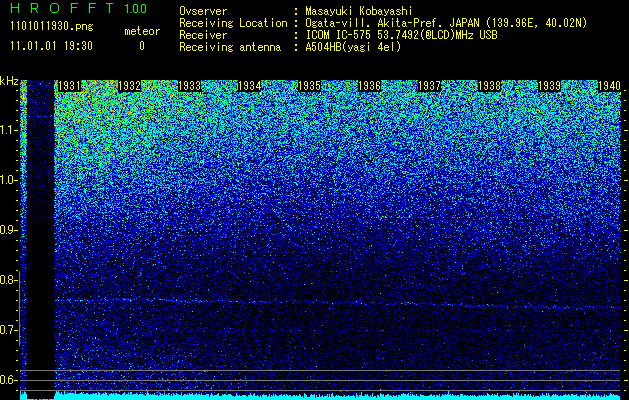Click the 1938 time marker
The width and height of the screenshot is (629, 400).
point(489,86)
